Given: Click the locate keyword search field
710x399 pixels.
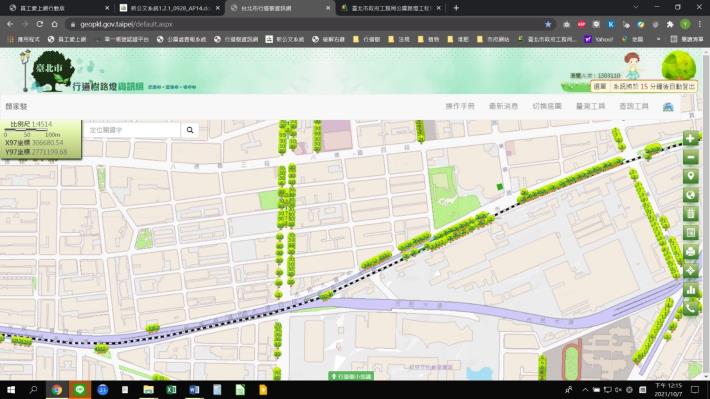Looking at the screenshot, I should coord(132,130).
